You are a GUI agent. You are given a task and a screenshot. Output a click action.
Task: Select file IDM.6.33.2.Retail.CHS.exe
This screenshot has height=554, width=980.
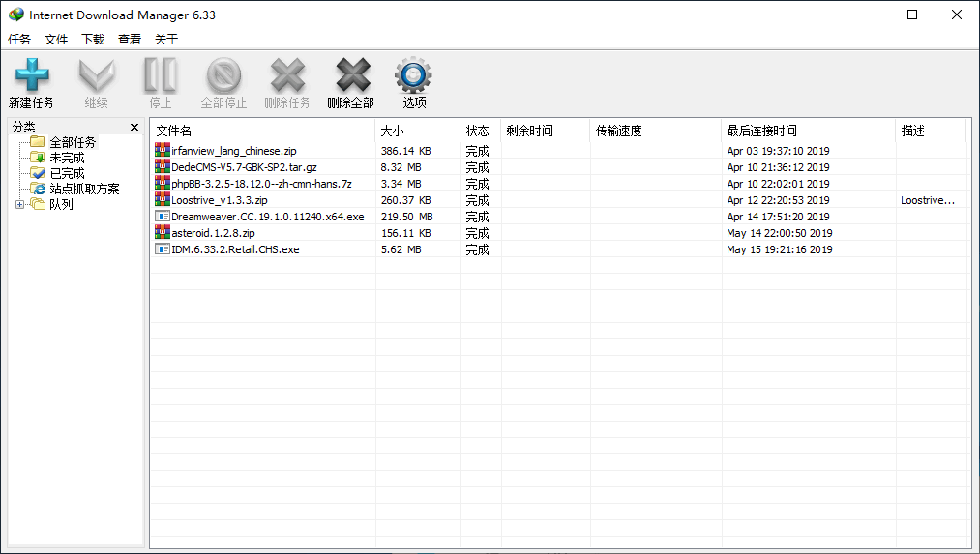click(235, 249)
